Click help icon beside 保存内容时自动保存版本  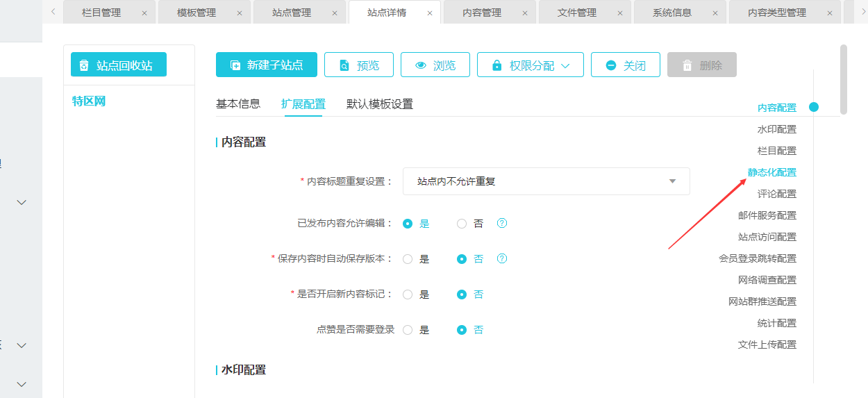click(x=502, y=258)
